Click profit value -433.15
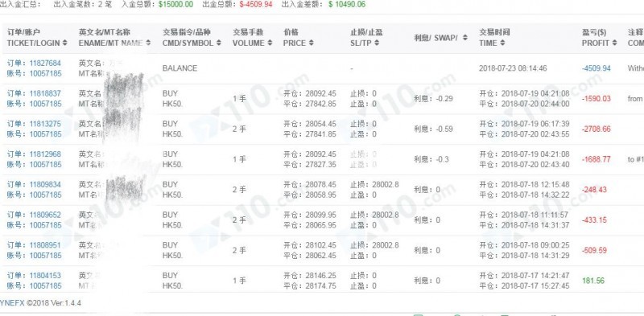644x316 pixels. (594, 220)
